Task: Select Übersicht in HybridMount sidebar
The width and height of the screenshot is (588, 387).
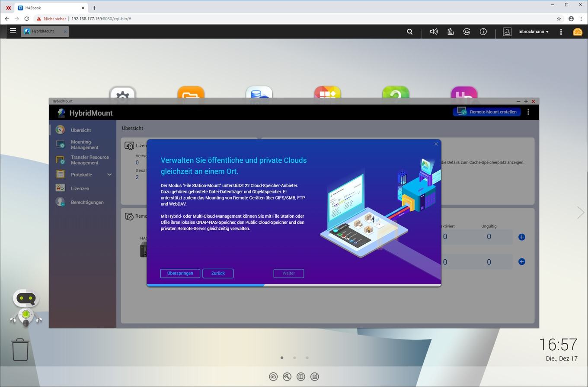Action: (x=83, y=130)
